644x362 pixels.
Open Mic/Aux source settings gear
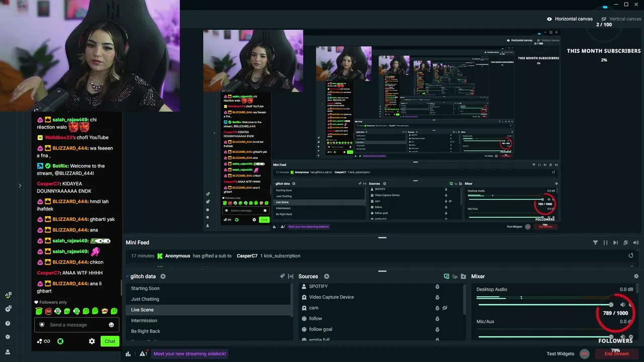[x=631, y=337]
